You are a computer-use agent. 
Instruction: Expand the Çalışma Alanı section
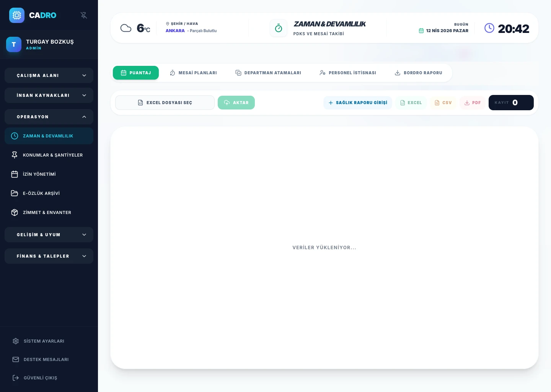tap(49, 75)
